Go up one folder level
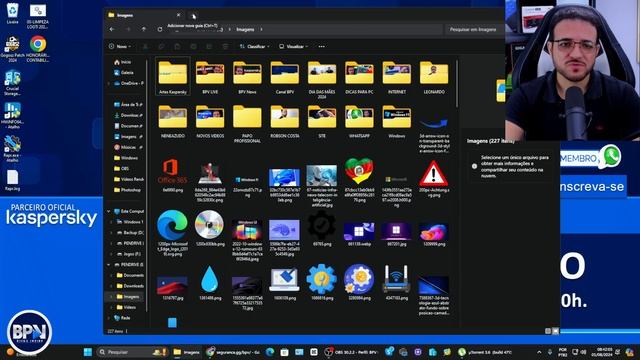Screen dimensions: 640x360 coord(144,29)
